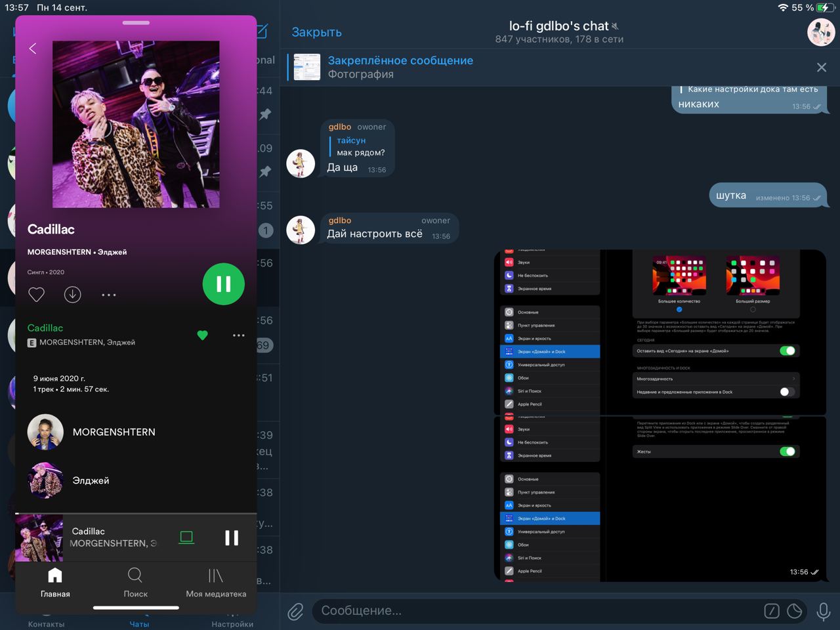Download the Cadillac single
The image size is (840, 630).
coord(73,295)
